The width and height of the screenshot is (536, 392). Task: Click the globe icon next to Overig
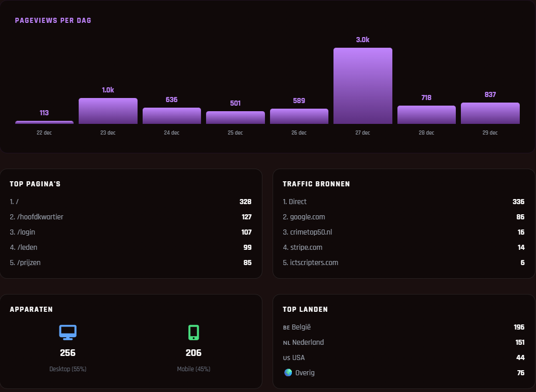288,373
